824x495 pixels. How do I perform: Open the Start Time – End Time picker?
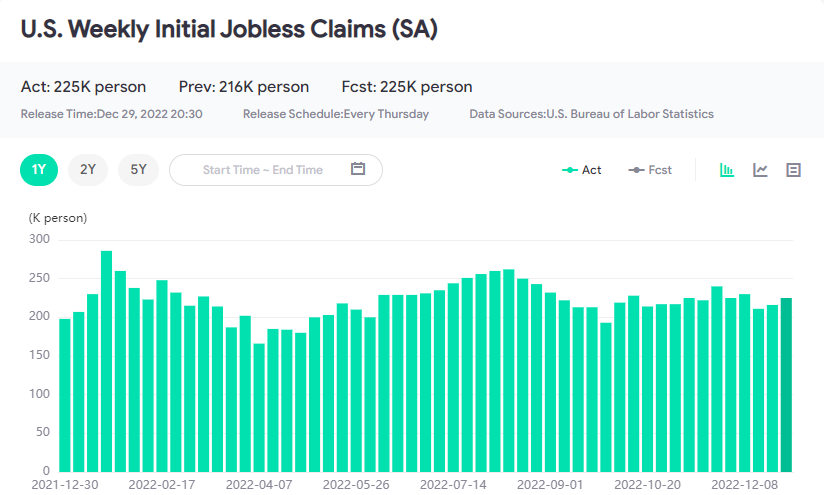(x=263, y=170)
